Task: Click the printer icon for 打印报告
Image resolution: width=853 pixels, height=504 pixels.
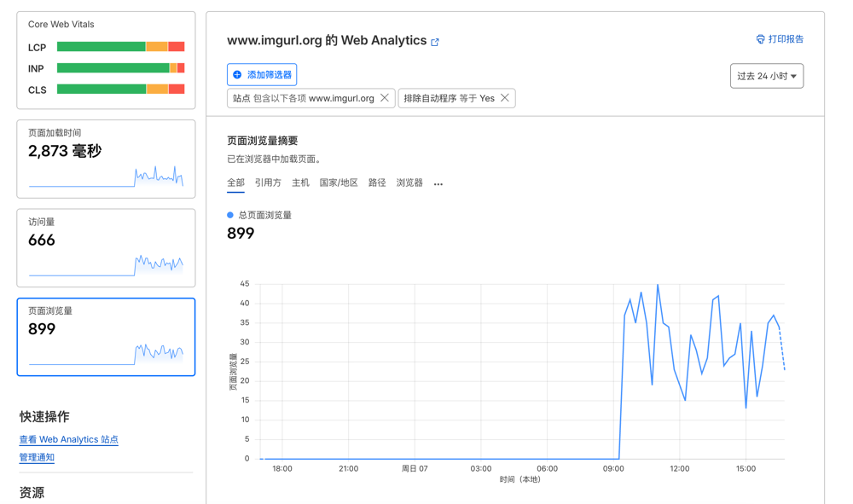Action: 760,39
